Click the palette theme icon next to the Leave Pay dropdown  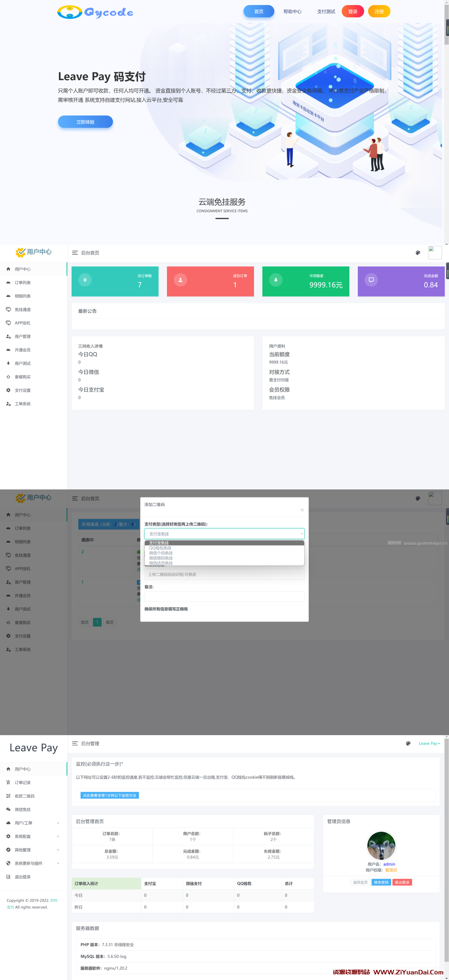tap(408, 743)
